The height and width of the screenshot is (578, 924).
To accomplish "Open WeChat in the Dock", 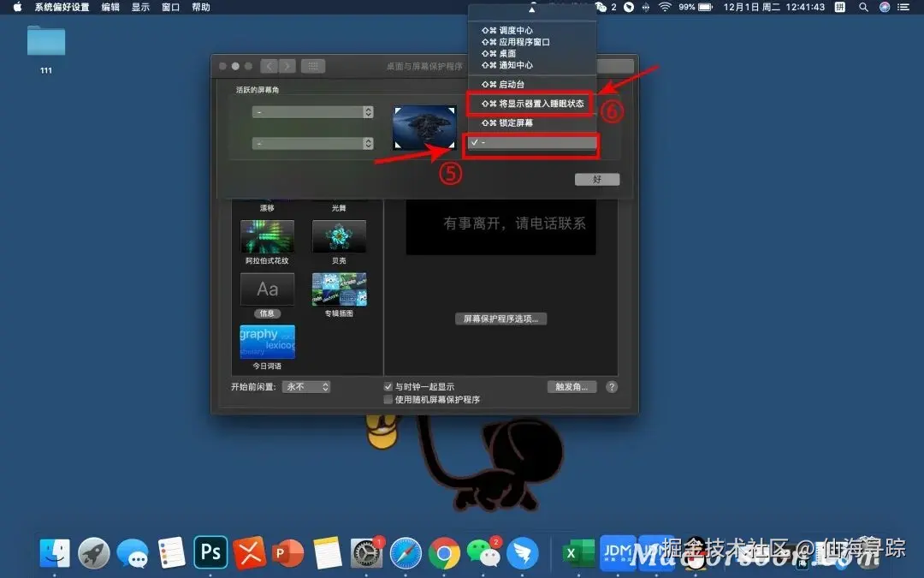I will point(483,553).
